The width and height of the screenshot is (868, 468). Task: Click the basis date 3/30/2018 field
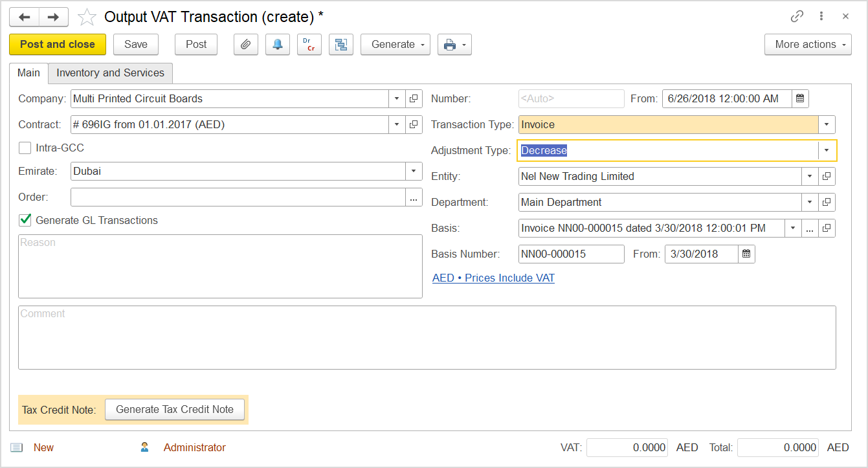coord(702,254)
